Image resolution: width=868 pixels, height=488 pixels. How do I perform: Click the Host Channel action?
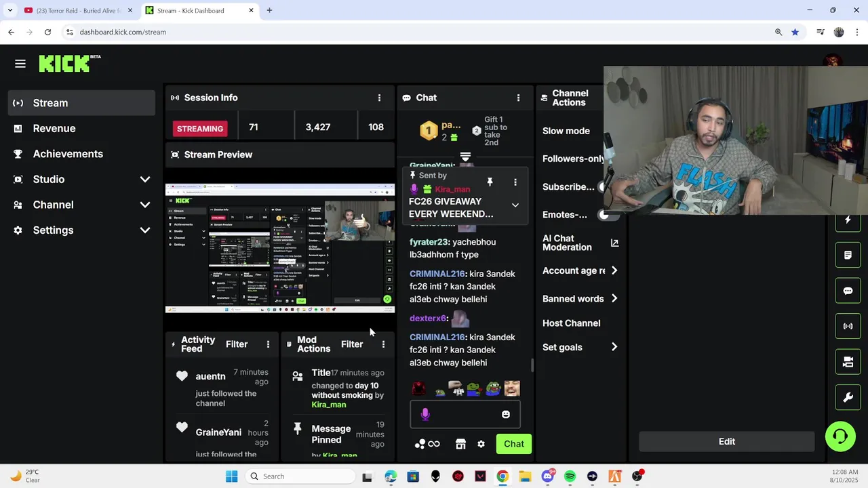[571, 323]
